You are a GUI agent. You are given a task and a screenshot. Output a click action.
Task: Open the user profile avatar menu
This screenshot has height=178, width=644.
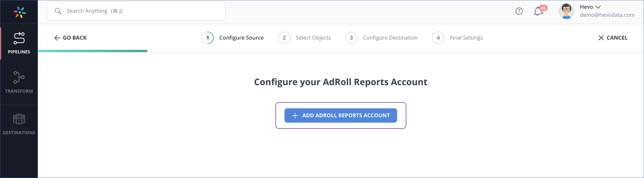point(566,11)
